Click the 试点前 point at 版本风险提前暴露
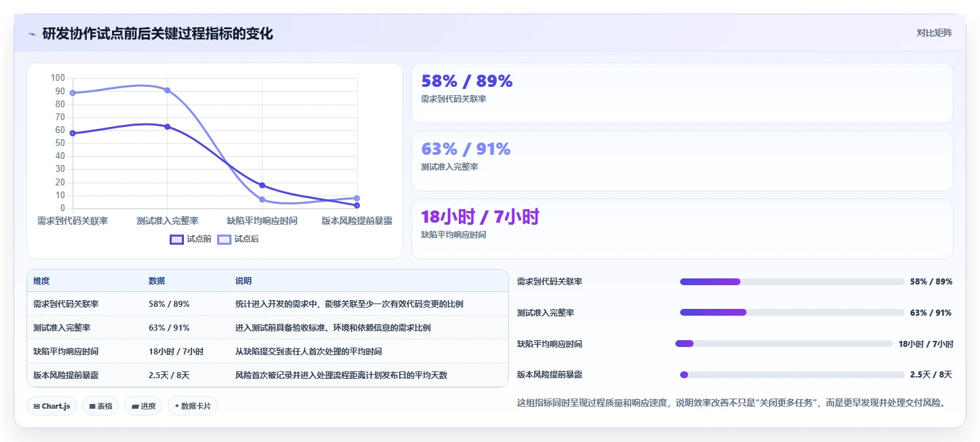The height and width of the screenshot is (442, 980). point(357,205)
